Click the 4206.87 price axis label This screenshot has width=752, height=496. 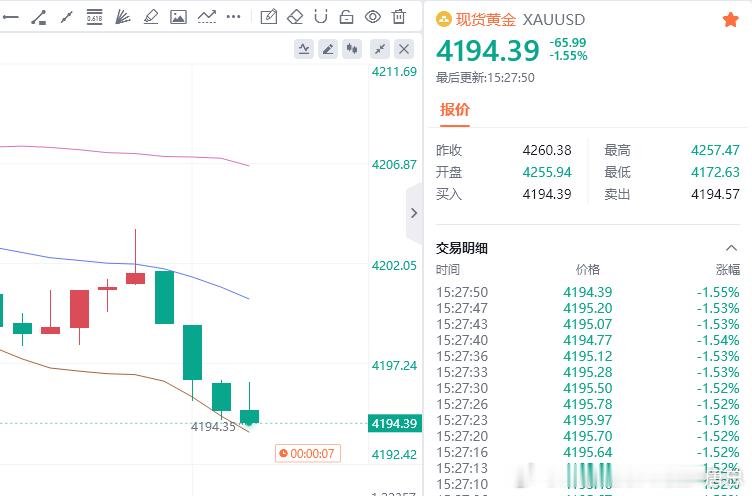point(394,165)
